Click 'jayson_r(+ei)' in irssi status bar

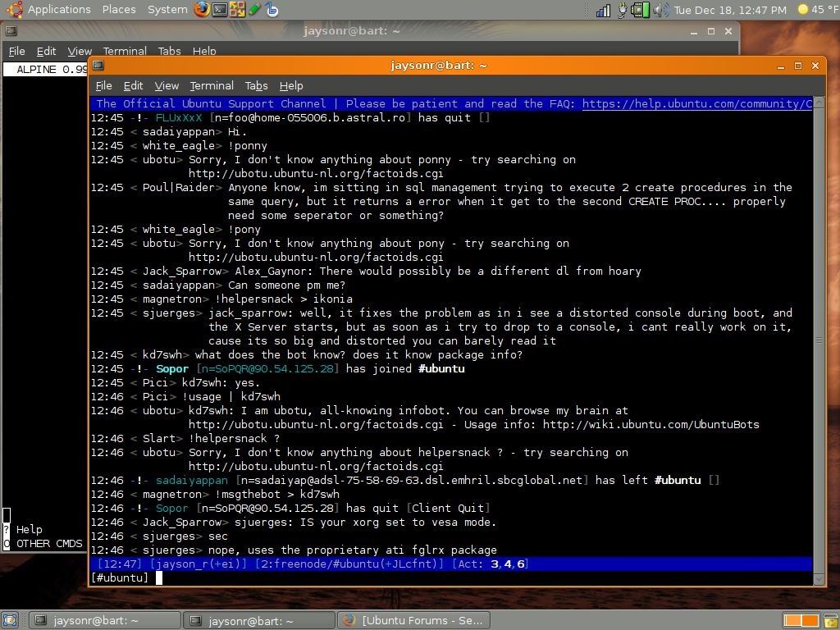pos(199,564)
